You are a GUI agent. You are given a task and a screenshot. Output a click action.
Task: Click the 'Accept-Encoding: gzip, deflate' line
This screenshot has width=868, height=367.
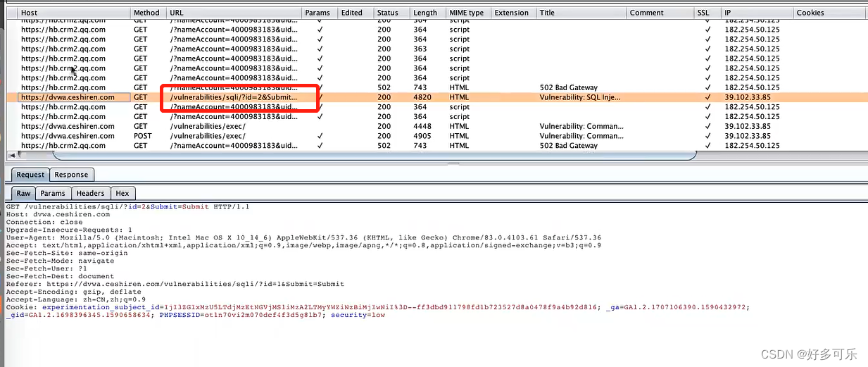pos(73,292)
